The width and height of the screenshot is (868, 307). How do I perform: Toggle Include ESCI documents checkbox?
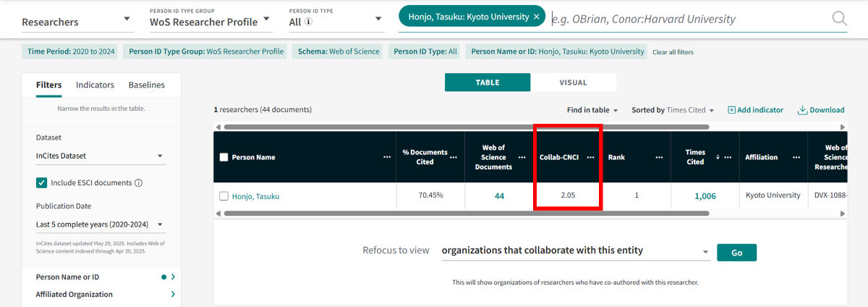[x=41, y=183]
